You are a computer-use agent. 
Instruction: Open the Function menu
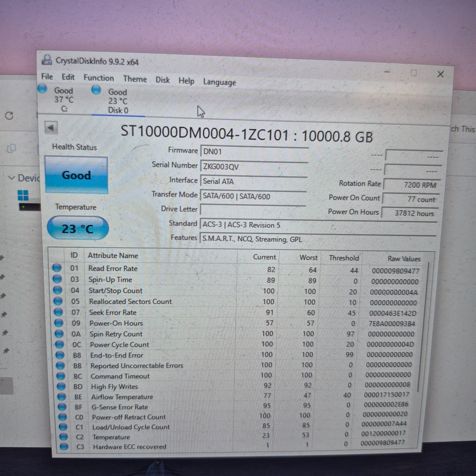coord(99,78)
